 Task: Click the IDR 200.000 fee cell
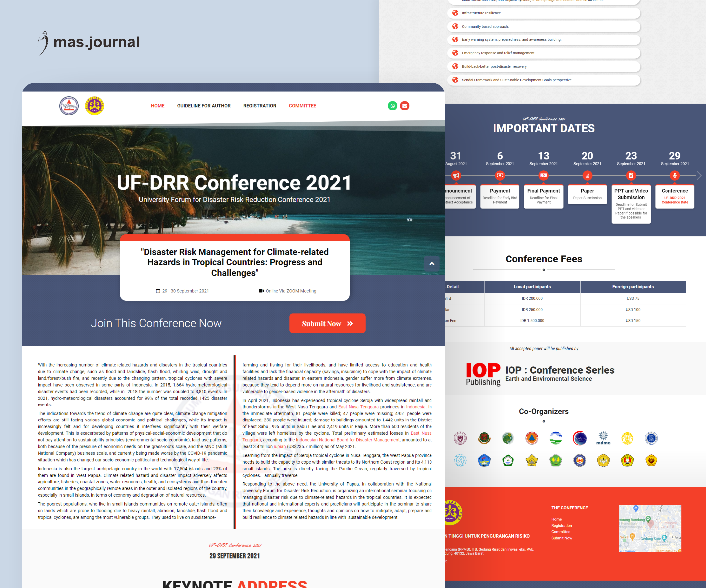(x=532, y=298)
